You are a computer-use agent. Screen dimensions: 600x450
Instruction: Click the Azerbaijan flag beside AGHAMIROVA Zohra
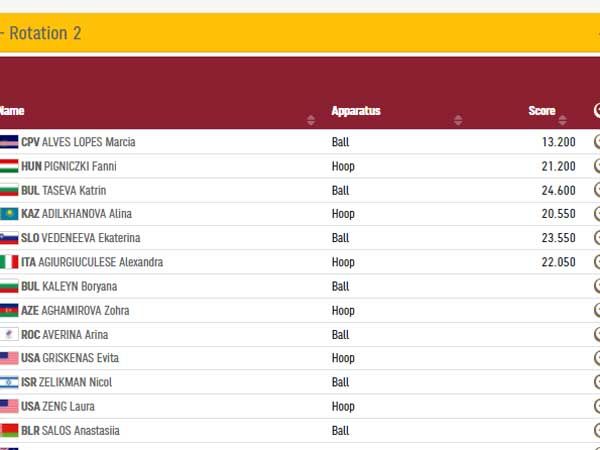[x=9, y=310]
